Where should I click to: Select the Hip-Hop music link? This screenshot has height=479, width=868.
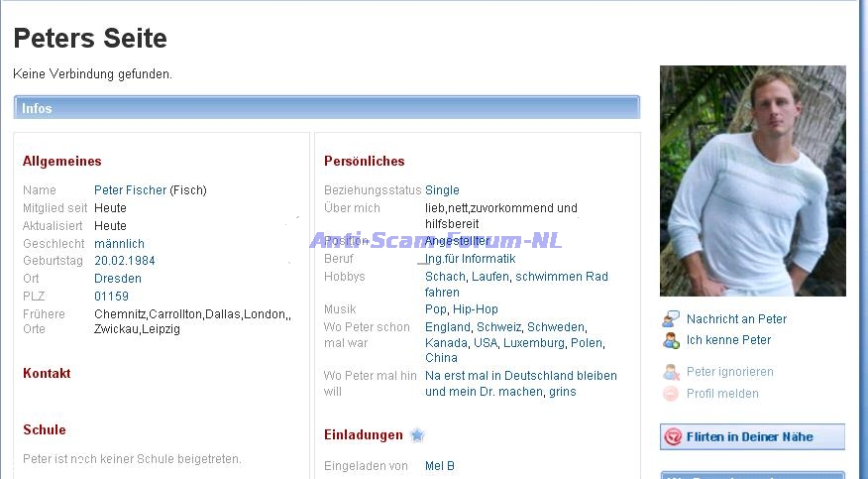click(x=476, y=309)
